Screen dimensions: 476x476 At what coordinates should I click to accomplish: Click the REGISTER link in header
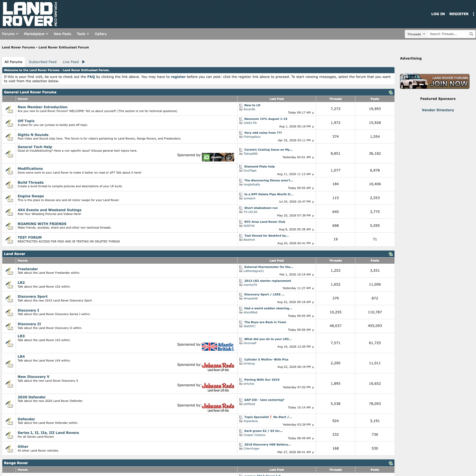pyautogui.click(x=459, y=14)
